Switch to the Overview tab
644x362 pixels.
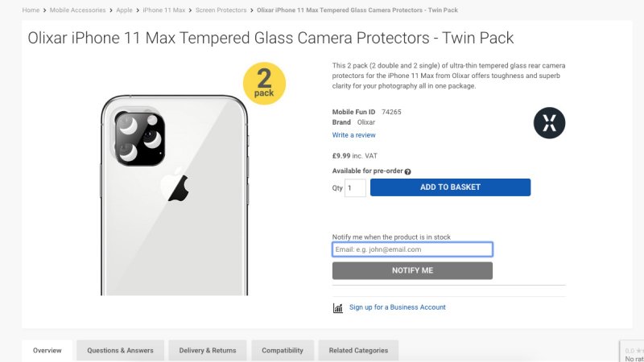point(47,351)
